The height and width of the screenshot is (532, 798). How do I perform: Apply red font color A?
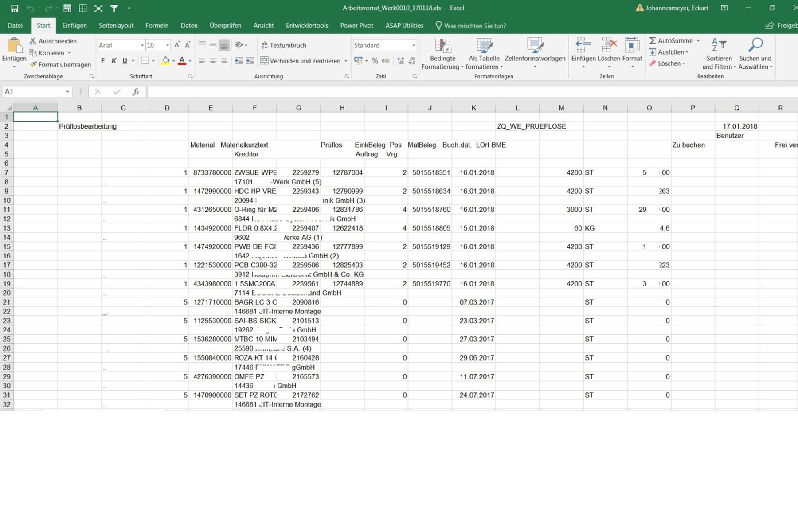click(182, 61)
